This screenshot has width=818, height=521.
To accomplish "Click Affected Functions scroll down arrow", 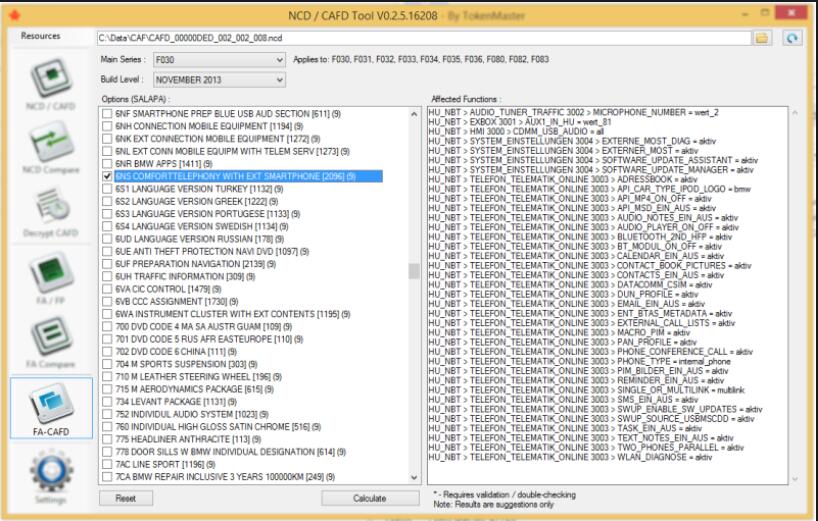I will tap(795, 479).
